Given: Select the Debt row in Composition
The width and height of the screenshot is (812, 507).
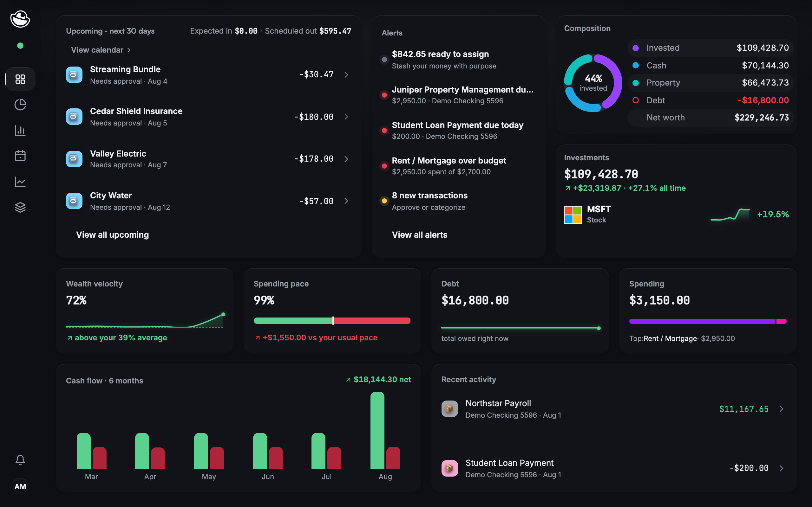Looking at the screenshot, I should pos(710,100).
